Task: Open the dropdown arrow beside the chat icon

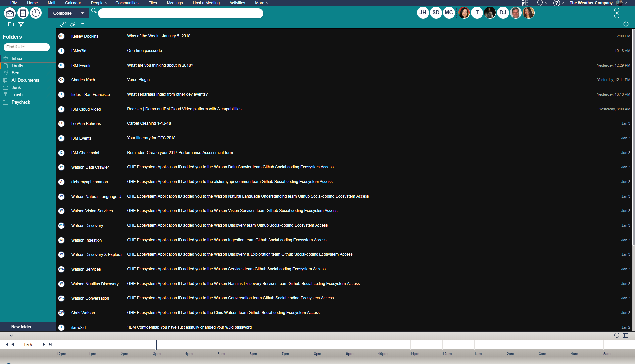Action: pyautogui.click(x=546, y=3)
